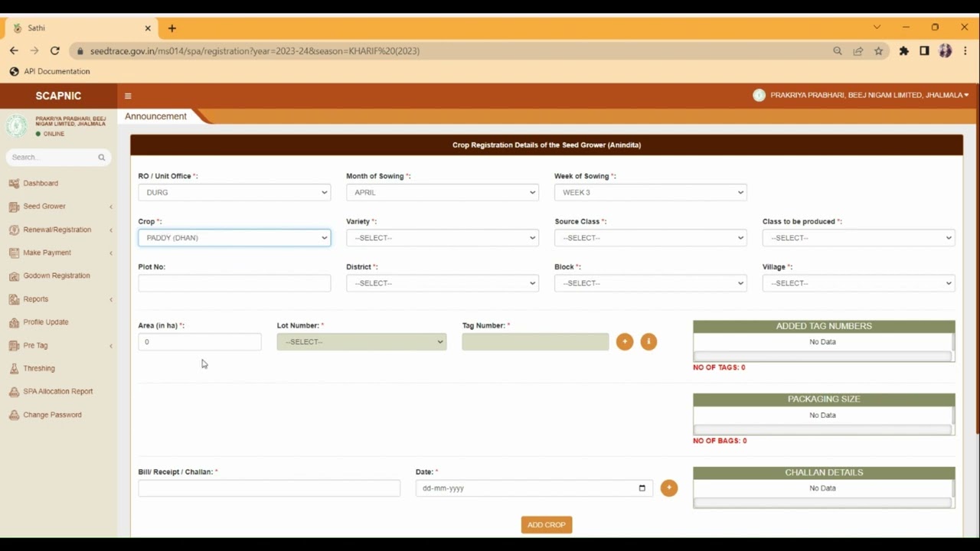The width and height of the screenshot is (980, 551).
Task: Open the date picker calendar icon
Action: (642, 487)
